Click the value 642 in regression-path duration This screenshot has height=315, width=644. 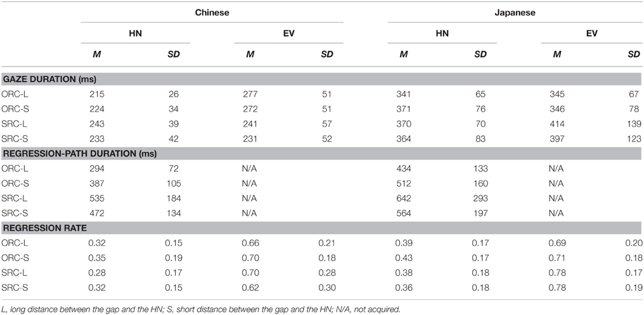coord(404,198)
